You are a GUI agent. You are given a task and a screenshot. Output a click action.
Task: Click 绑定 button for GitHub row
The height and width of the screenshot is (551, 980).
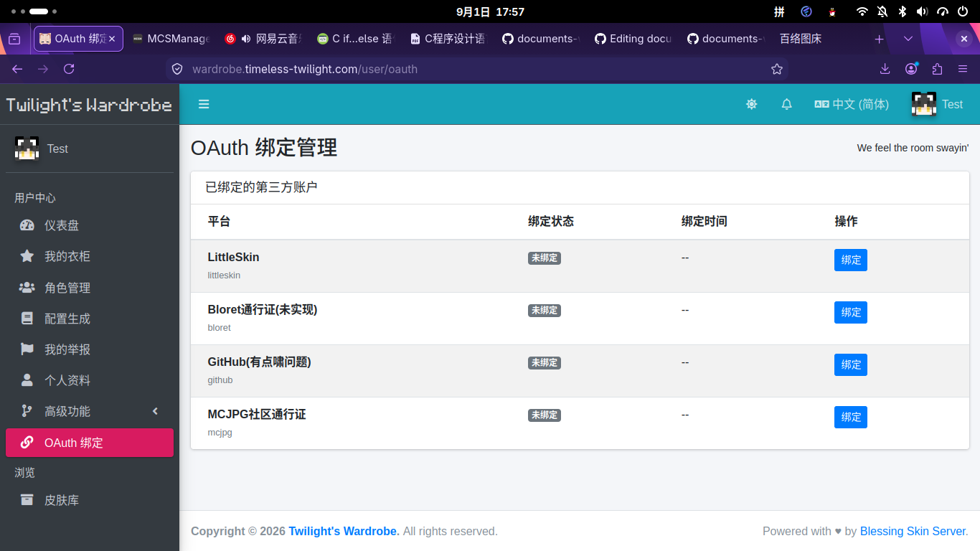(x=851, y=364)
